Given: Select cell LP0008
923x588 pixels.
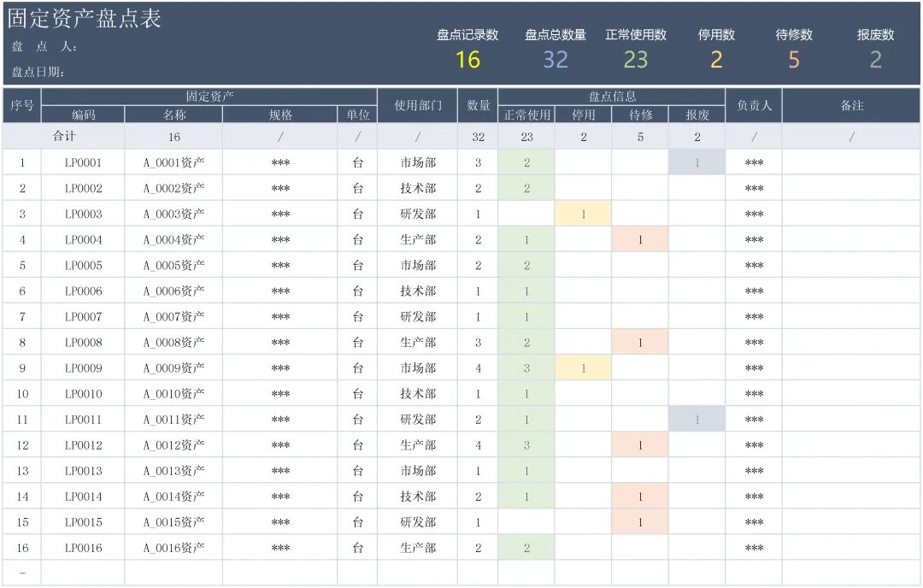Looking at the screenshot, I should tap(83, 343).
